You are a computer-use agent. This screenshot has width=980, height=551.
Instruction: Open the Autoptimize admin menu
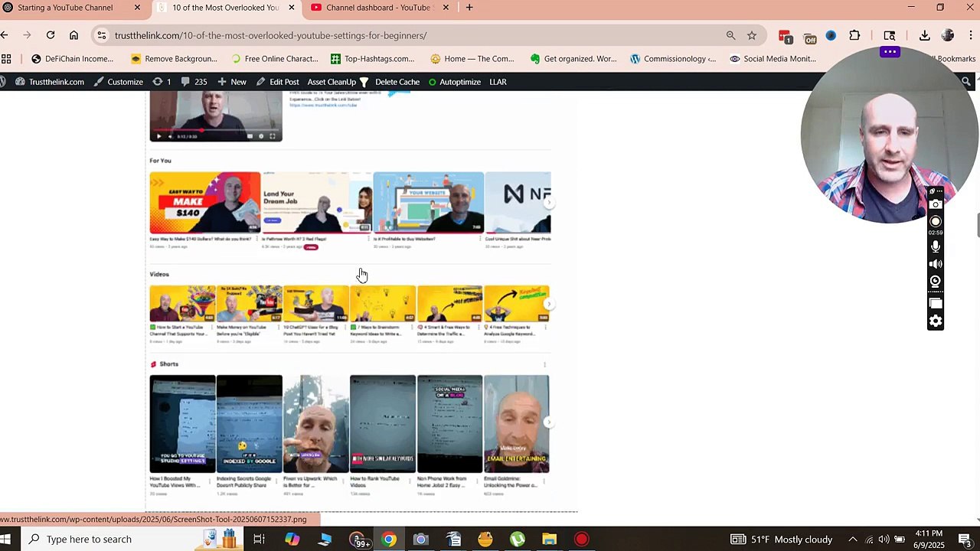click(x=455, y=82)
